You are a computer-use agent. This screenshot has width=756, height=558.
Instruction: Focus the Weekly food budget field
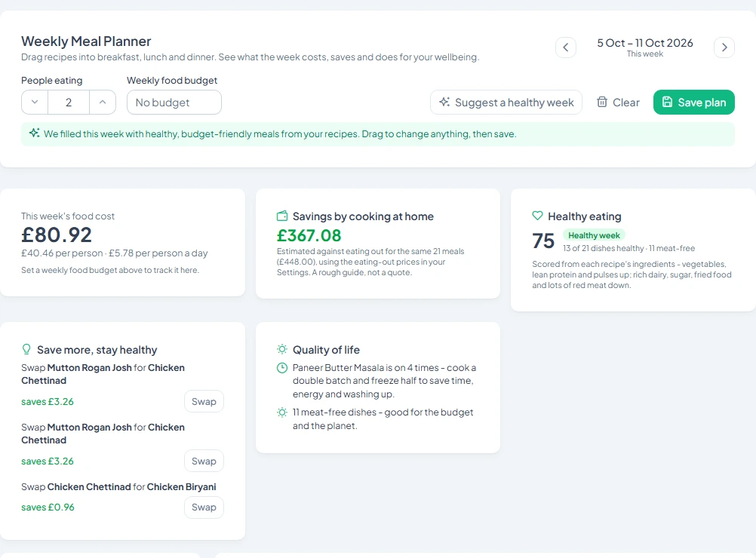174,102
